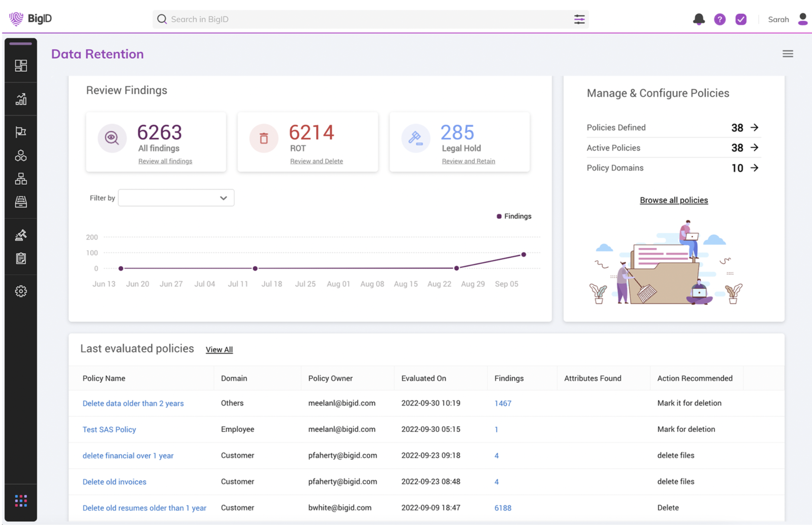
Task: Click the 285 Legal Hold number
Action: (x=457, y=132)
